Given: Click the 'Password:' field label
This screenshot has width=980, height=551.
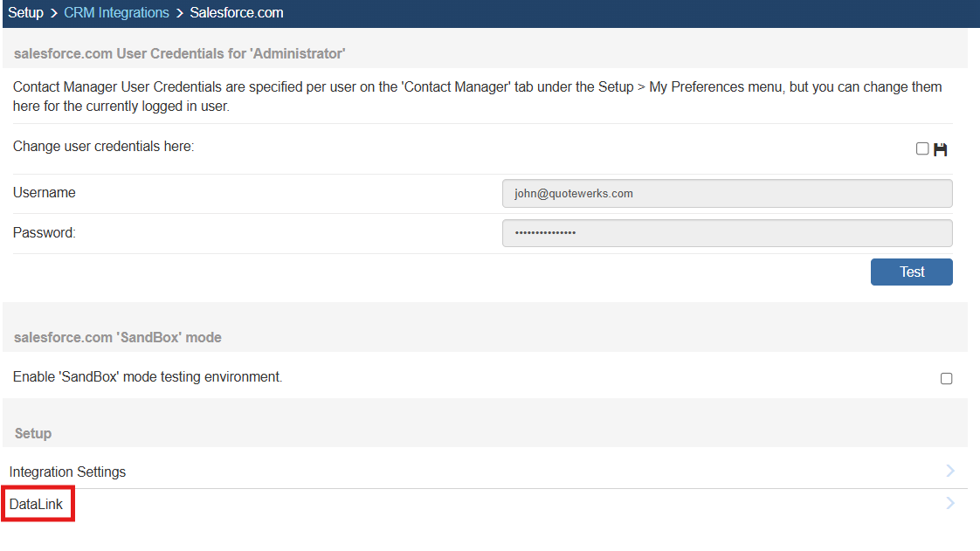Looking at the screenshot, I should pos(45,233).
